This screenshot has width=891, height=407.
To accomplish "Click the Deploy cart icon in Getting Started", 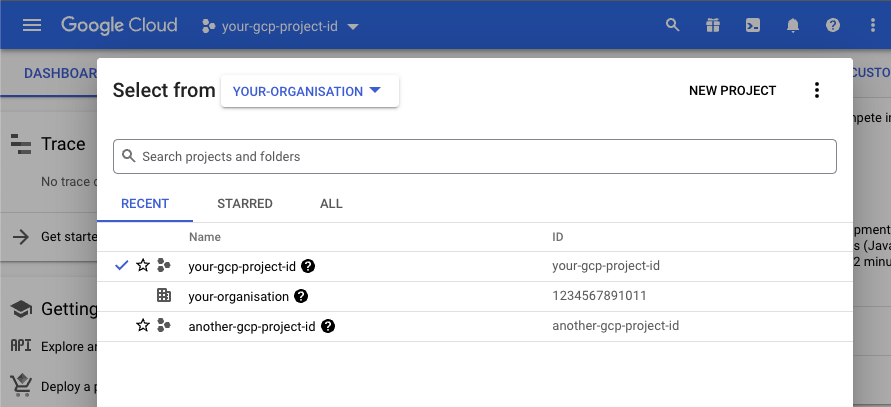I will [21, 385].
